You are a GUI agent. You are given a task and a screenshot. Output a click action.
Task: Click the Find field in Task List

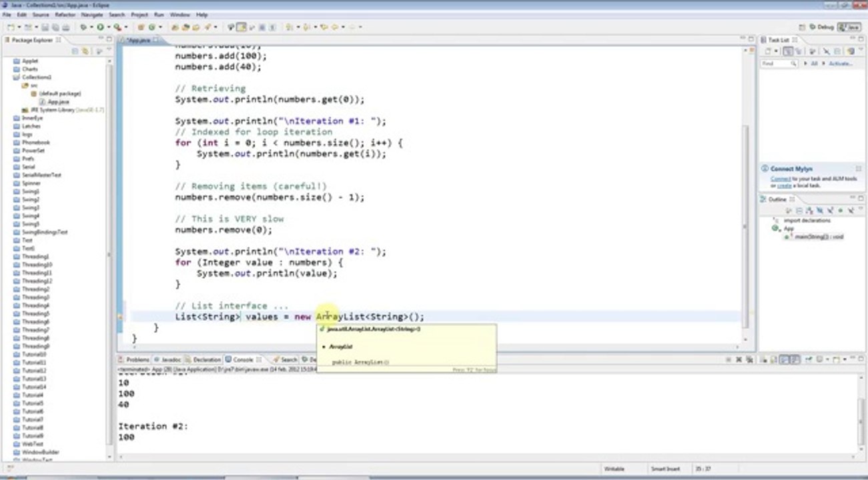(779, 63)
